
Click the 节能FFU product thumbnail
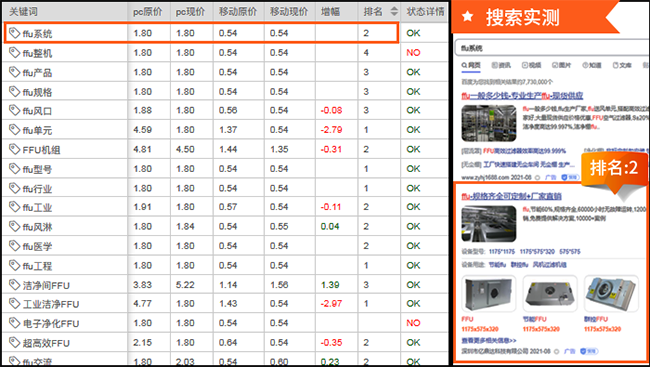pyautogui.click(x=550, y=294)
